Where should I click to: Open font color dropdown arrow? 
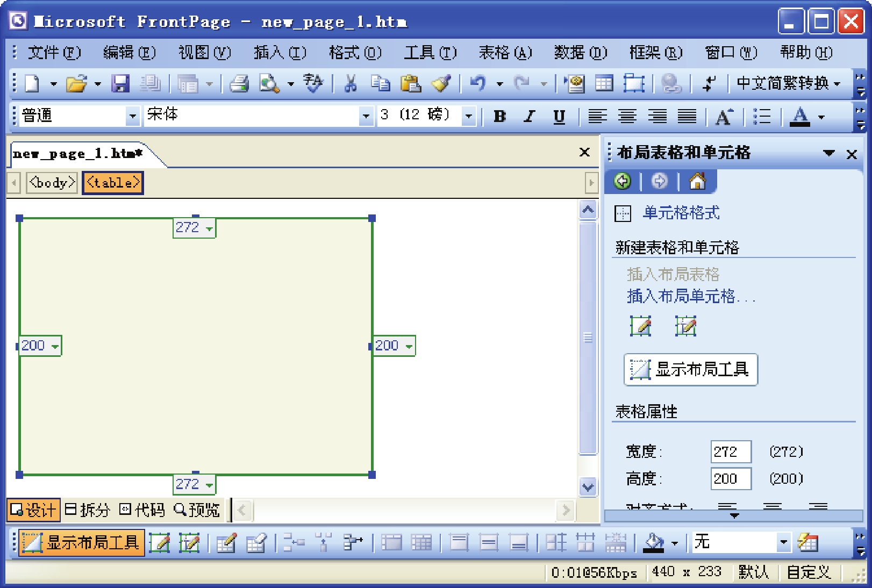tap(821, 117)
